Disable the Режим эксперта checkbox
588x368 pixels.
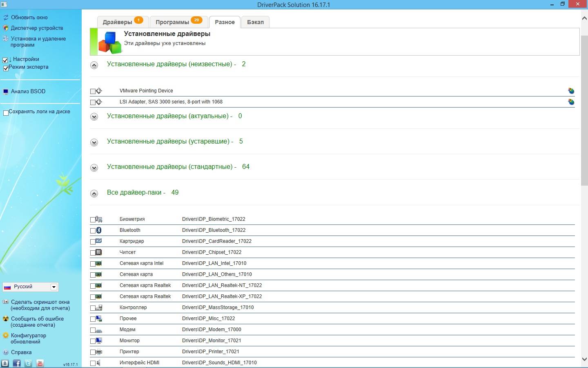click(x=5, y=68)
